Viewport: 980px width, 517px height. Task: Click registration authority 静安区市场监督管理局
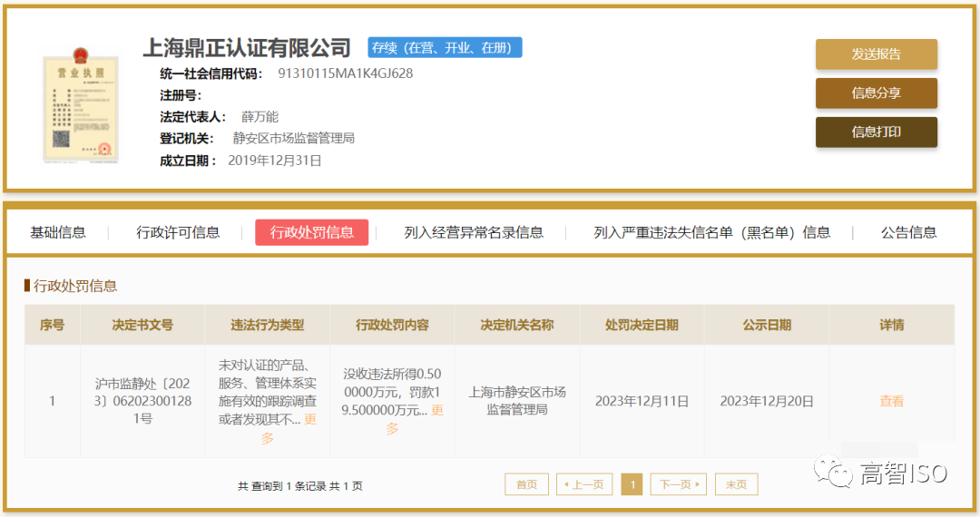294,139
